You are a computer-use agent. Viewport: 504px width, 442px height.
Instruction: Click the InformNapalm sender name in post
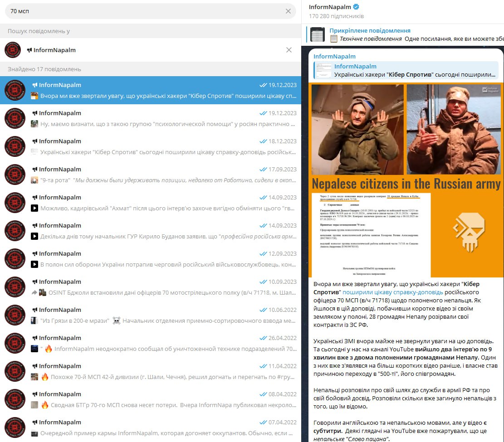(335, 56)
